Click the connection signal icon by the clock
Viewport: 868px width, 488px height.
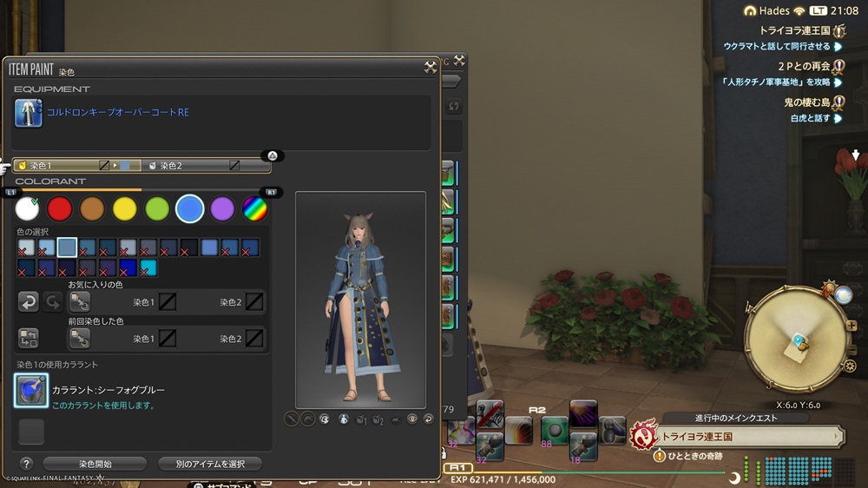[x=799, y=11]
